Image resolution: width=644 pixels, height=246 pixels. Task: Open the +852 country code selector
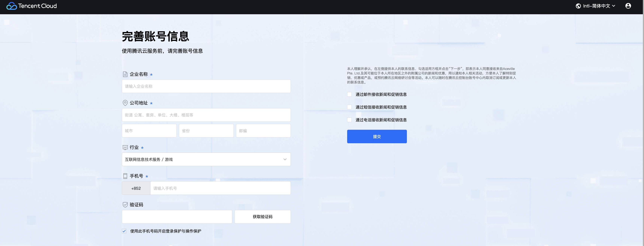(136, 188)
